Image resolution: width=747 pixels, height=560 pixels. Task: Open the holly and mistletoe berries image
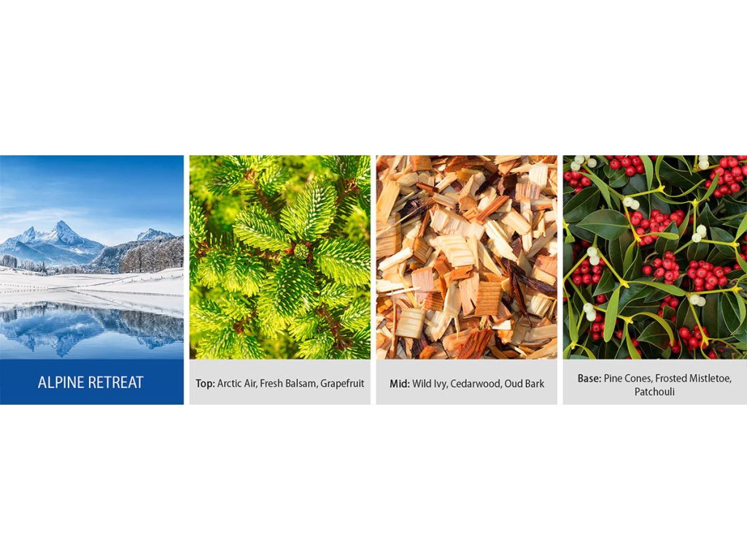coord(654,257)
